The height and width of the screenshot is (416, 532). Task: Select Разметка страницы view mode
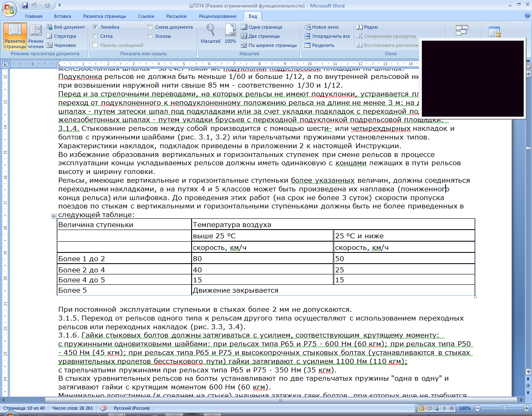15,36
